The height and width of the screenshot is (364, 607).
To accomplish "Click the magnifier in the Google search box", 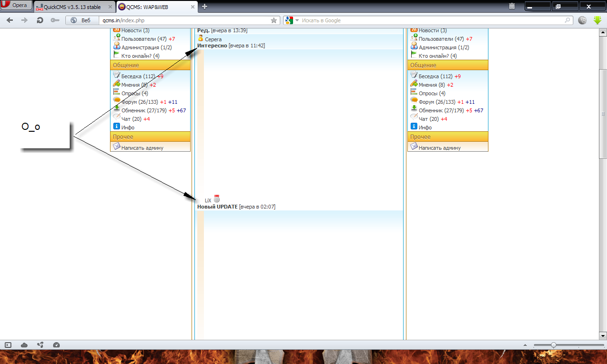I will [568, 20].
